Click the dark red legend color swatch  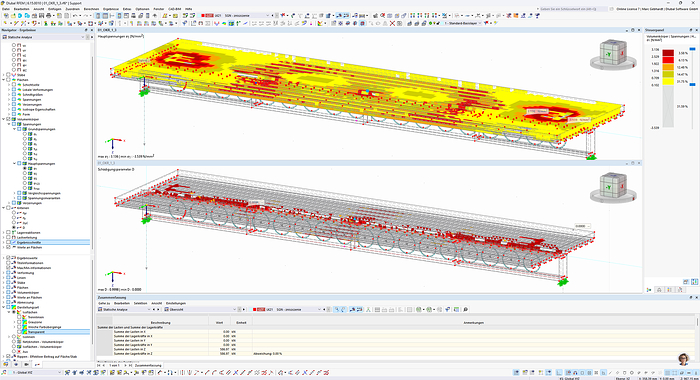coord(668,53)
